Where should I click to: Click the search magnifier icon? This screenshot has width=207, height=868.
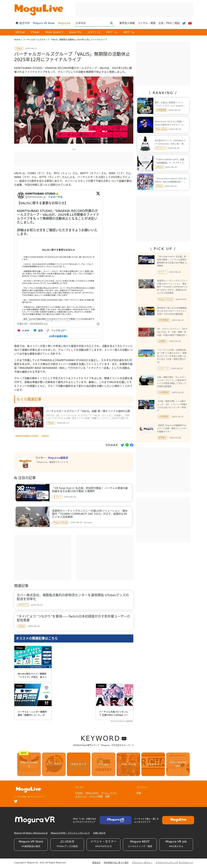111,23
